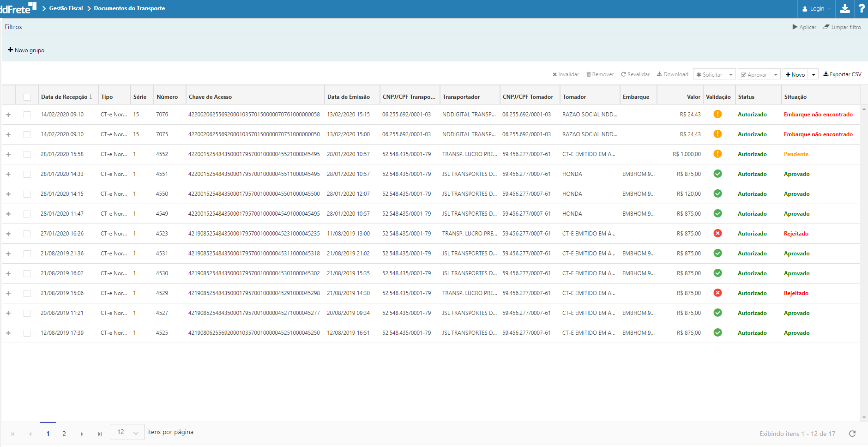Go to page 2 of results
The height and width of the screenshot is (447, 868).
coord(64,434)
